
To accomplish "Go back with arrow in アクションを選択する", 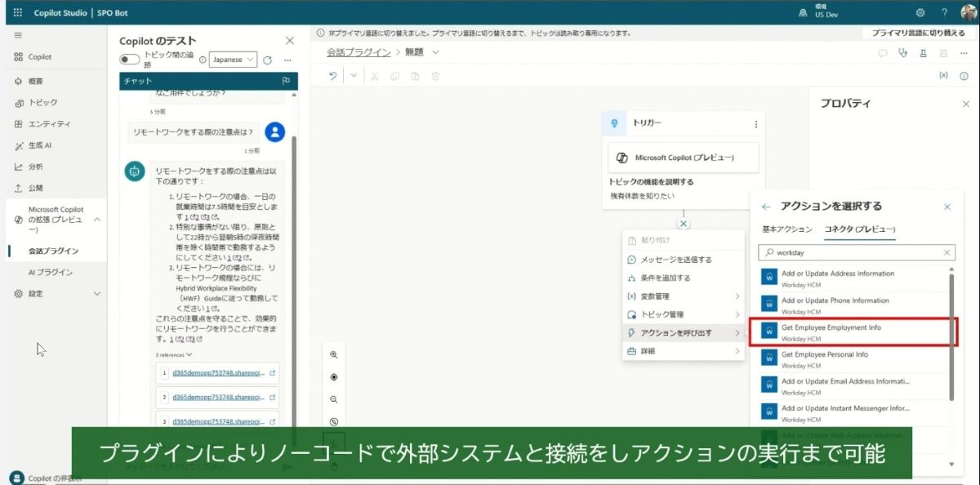I will [766, 207].
